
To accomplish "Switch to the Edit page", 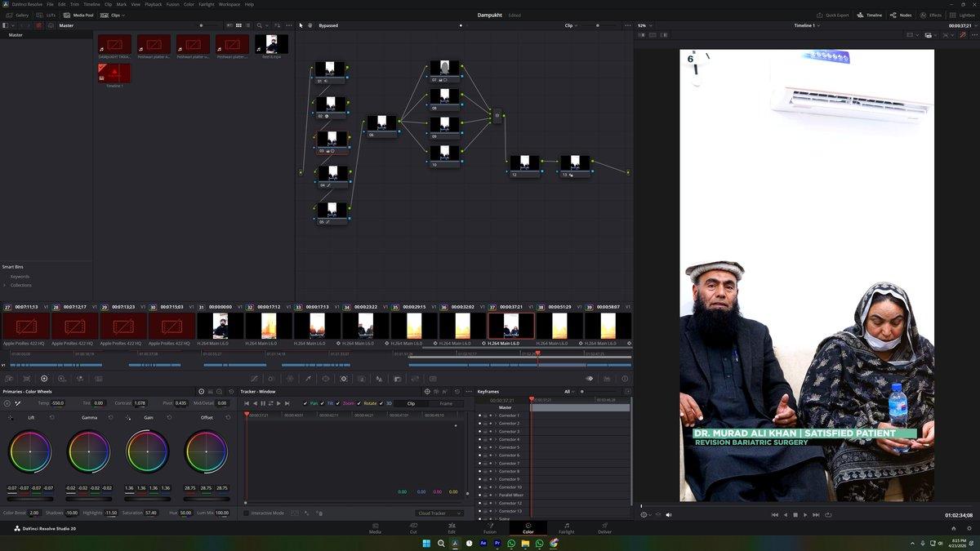I will coord(452,528).
